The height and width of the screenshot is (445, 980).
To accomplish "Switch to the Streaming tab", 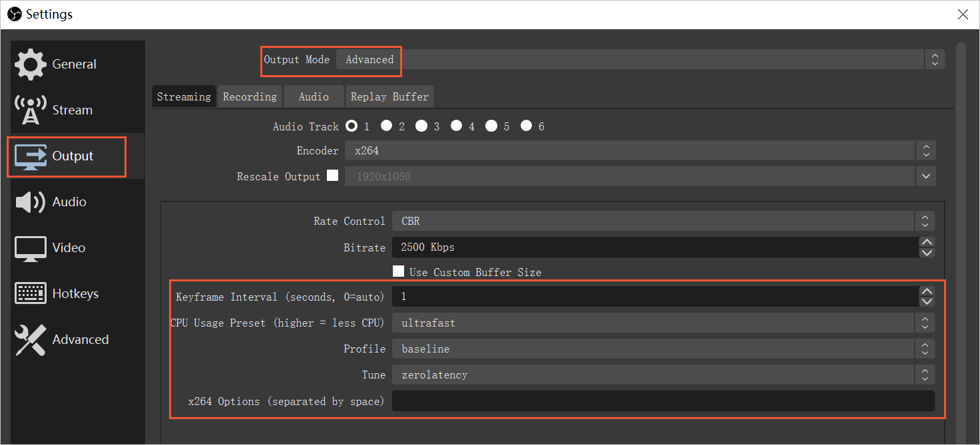I will [184, 96].
